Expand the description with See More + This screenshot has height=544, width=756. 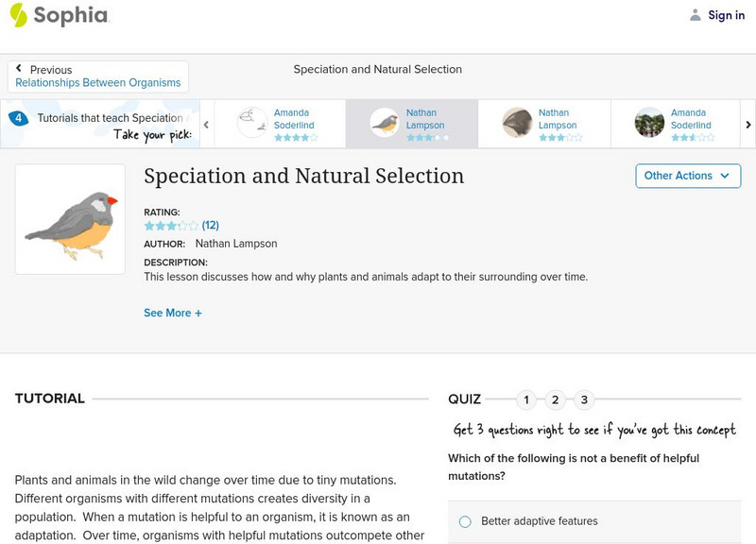(x=173, y=313)
